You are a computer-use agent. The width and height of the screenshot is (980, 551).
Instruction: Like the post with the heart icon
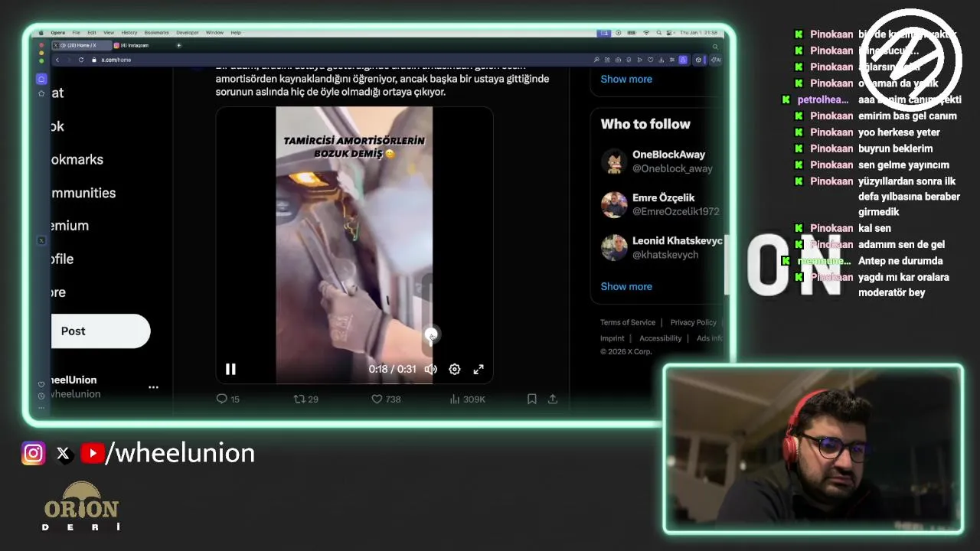click(x=377, y=399)
